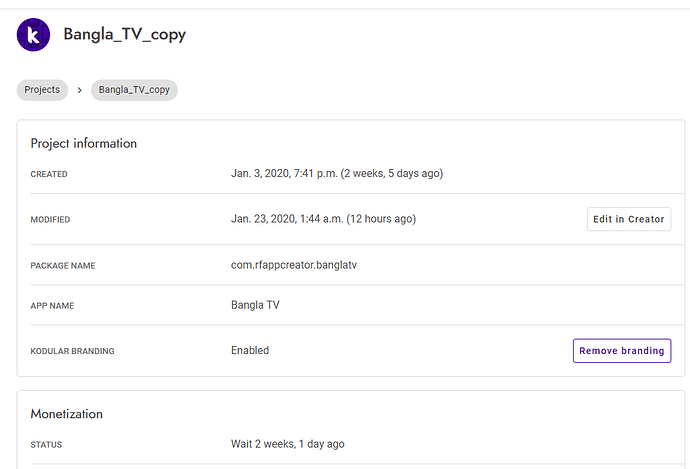Select the modified date Jan. 23, 2020 value
Screen dimensions: 690x469
(323, 219)
